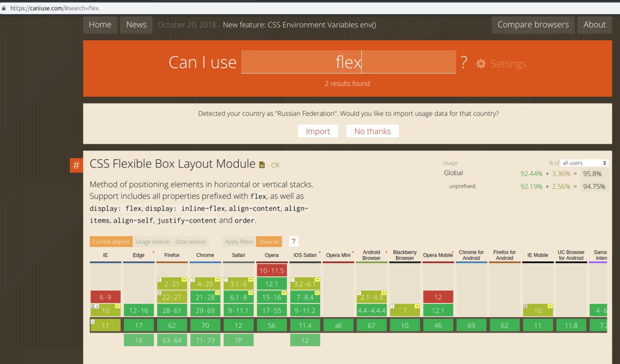
Task: Toggle the Show all button
Action: (269, 242)
